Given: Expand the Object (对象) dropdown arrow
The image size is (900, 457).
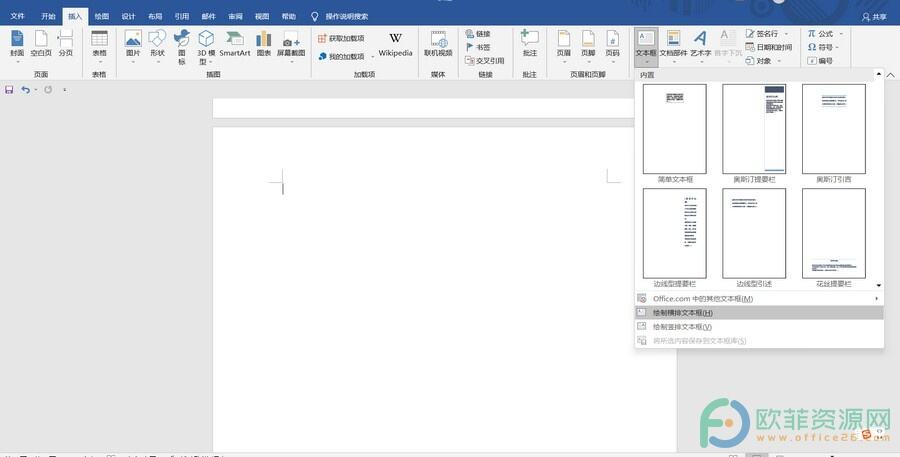Looking at the screenshot, I should 779,60.
